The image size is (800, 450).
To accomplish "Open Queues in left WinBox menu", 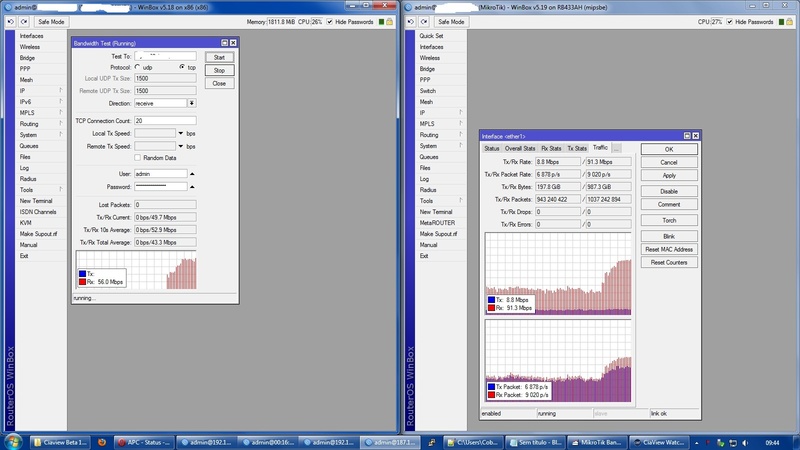I will pos(29,146).
